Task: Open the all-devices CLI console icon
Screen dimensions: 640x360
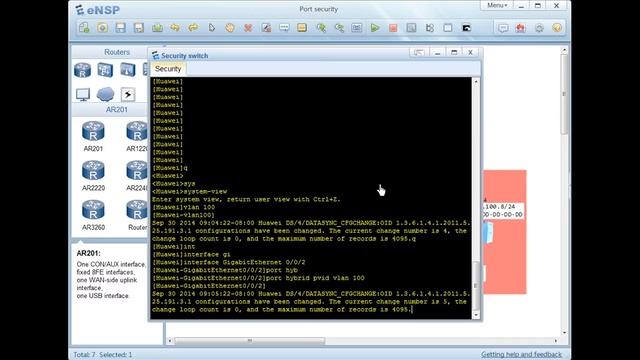Action: click(467, 28)
